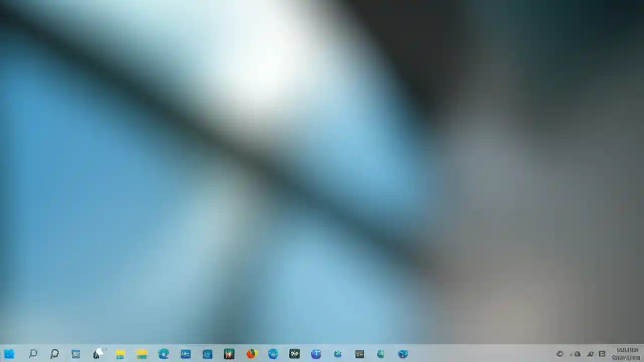Expand hidden system tray icons
The image size is (644, 362).
click(x=560, y=354)
